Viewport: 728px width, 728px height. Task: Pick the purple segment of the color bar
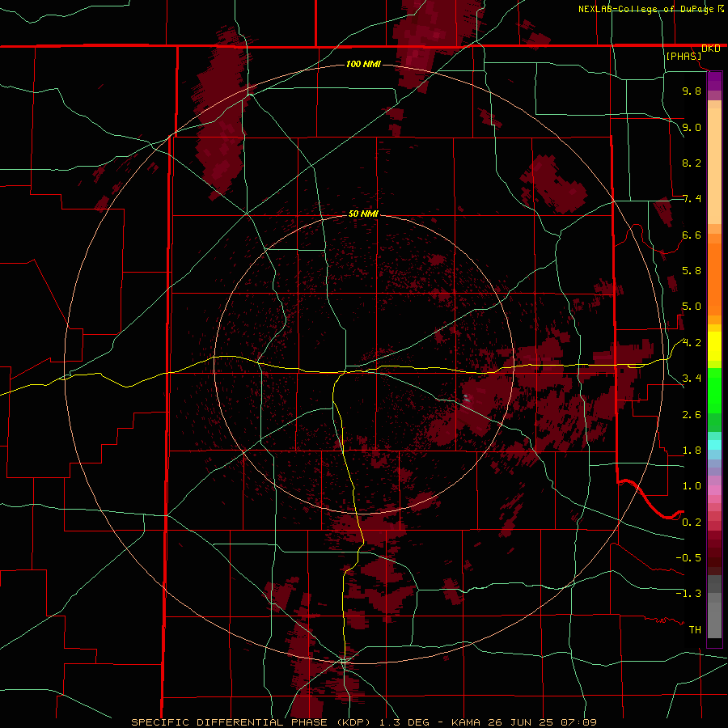coord(714,81)
